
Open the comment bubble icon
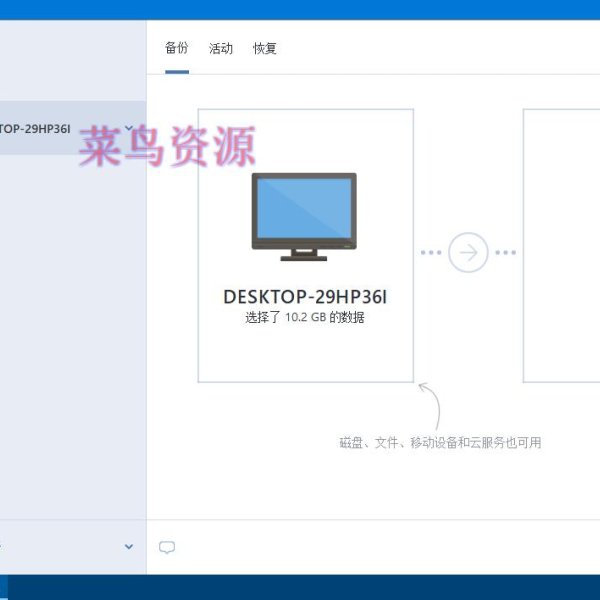coord(167,548)
